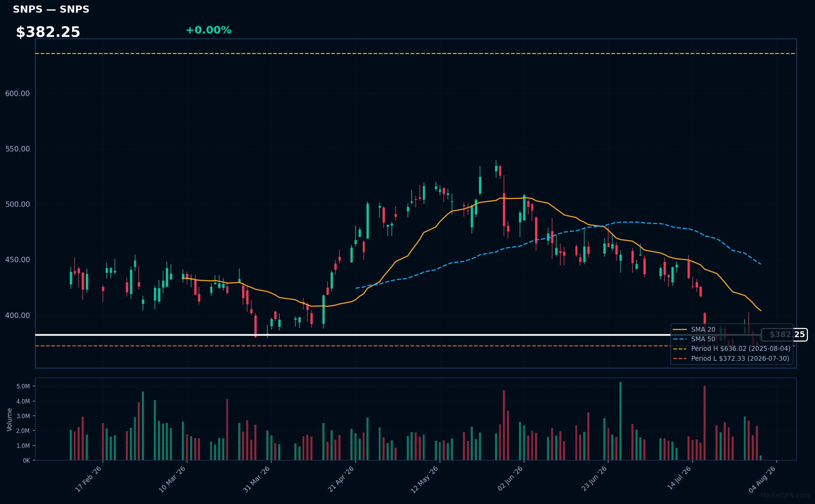Click the MarketsFN.com watermark
This screenshot has width=815, height=504.
tap(785, 495)
